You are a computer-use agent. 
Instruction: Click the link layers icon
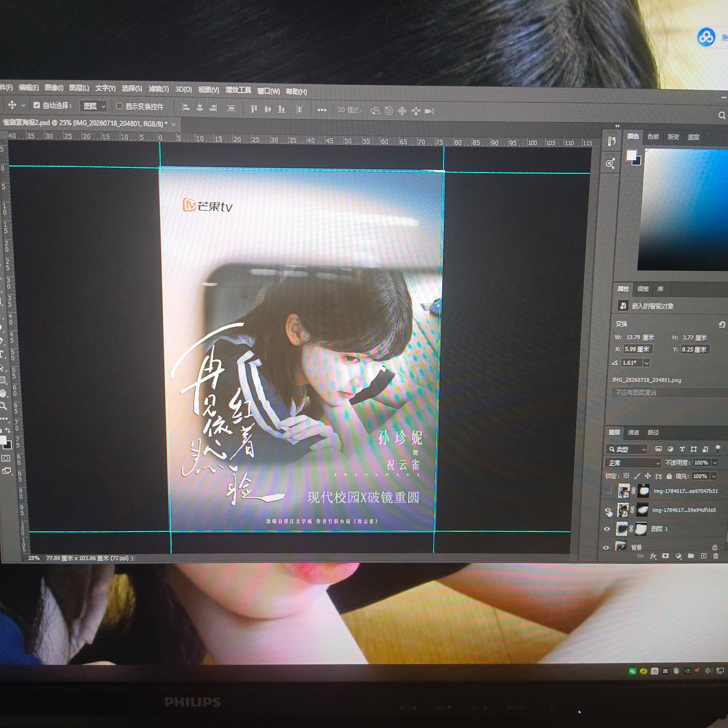640,556
